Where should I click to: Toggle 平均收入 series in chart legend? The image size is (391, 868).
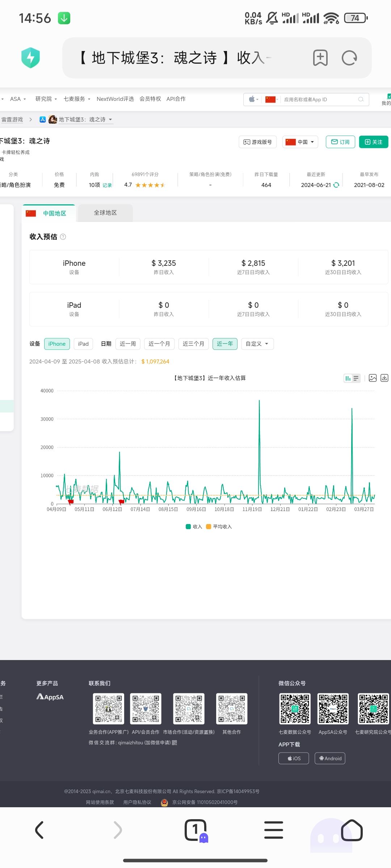pyautogui.click(x=219, y=527)
